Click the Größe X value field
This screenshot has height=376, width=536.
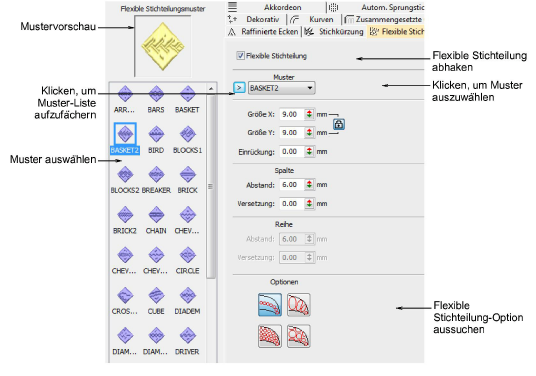[292, 115]
